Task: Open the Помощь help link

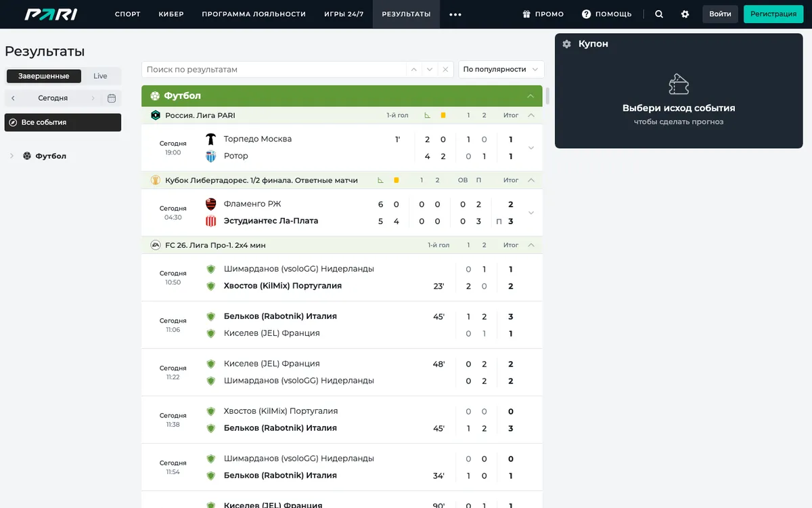Action: pos(607,14)
